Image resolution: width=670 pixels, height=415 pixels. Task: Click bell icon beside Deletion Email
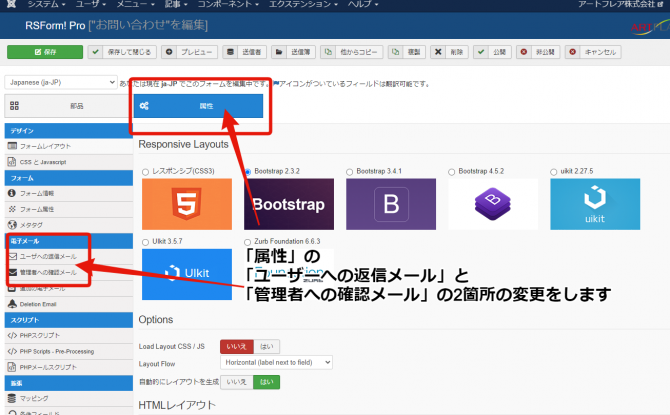pos(12,304)
